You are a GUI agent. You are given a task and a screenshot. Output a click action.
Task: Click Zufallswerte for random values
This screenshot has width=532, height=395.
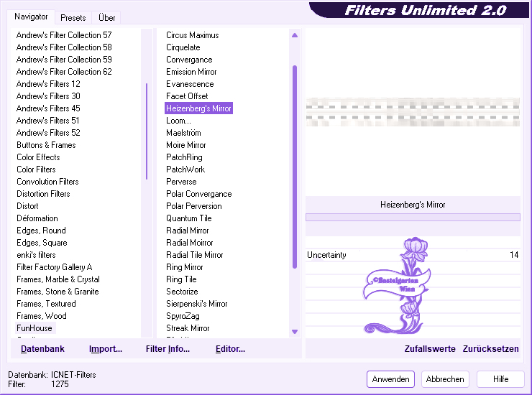click(430, 349)
